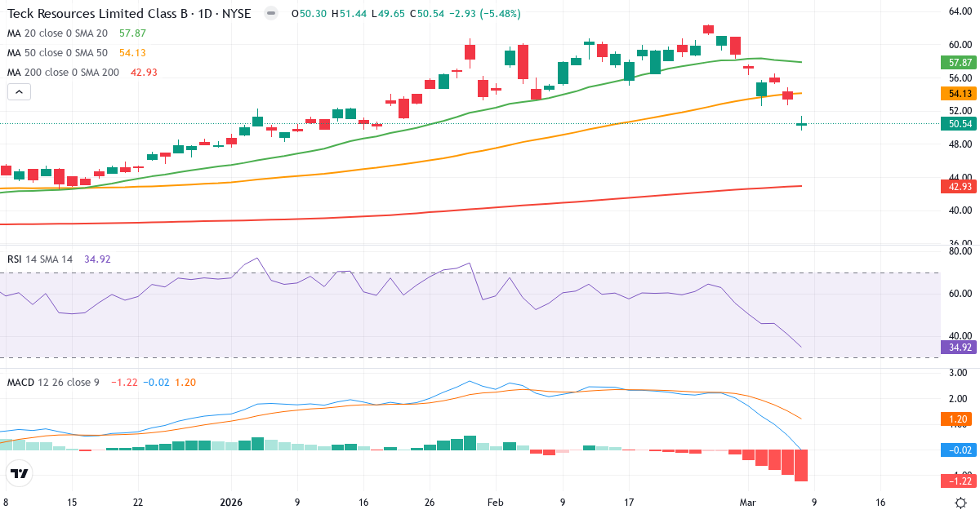Image resolution: width=980 pixels, height=514 pixels.
Task: Select Feb on the time axis
Action: tap(495, 503)
